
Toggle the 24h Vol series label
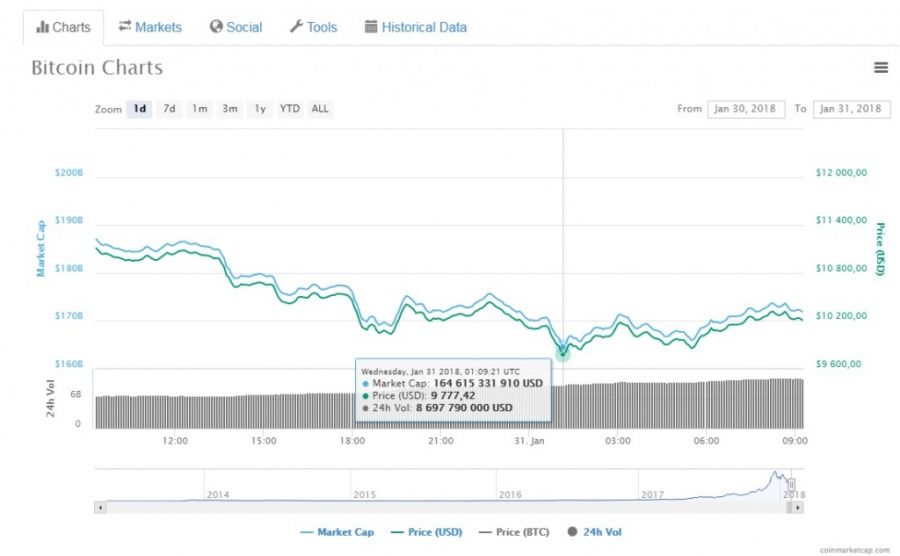coord(602,532)
